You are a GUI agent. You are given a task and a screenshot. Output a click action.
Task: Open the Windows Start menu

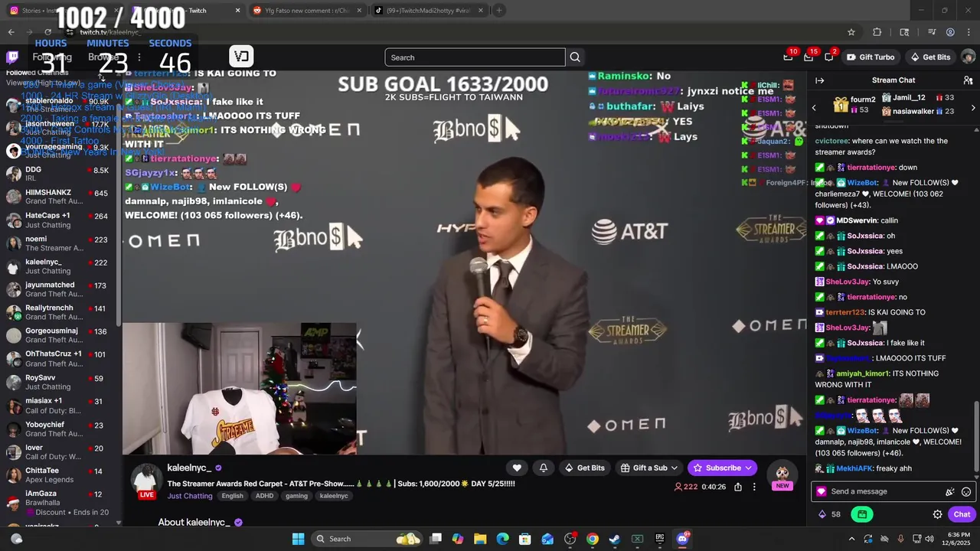pyautogui.click(x=298, y=539)
